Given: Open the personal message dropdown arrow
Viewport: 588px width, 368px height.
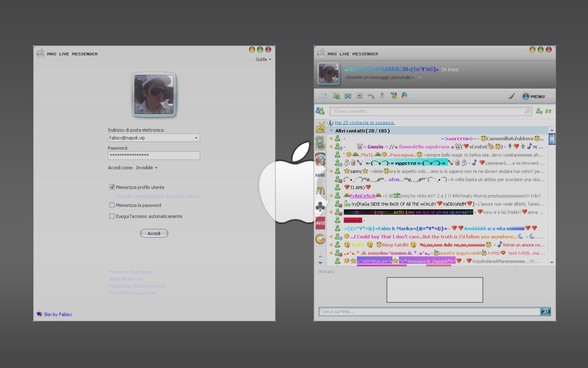Looking at the screenshot, I should [419, 78].
